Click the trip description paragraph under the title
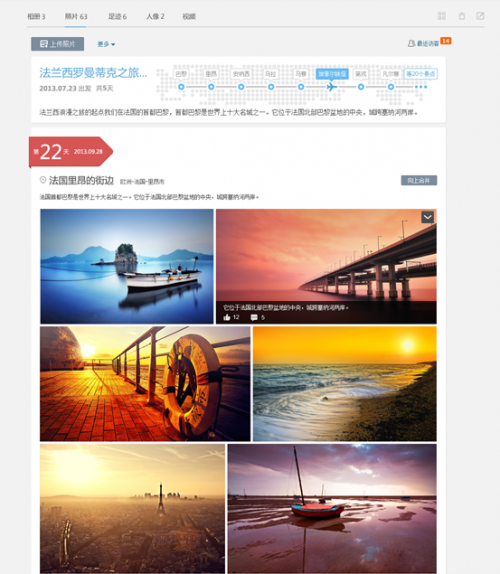The height and width of the screenshot is (574, 500). (229, 112)
